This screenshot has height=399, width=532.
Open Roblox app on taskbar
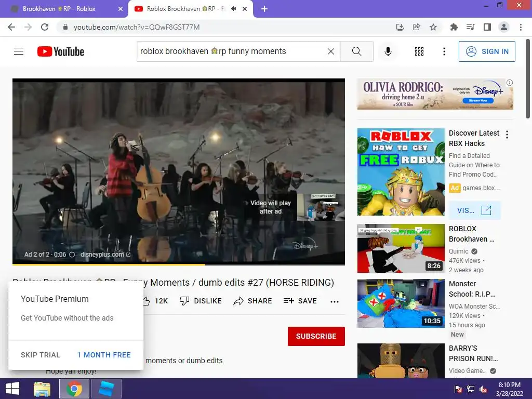click(x=106, y=389)
